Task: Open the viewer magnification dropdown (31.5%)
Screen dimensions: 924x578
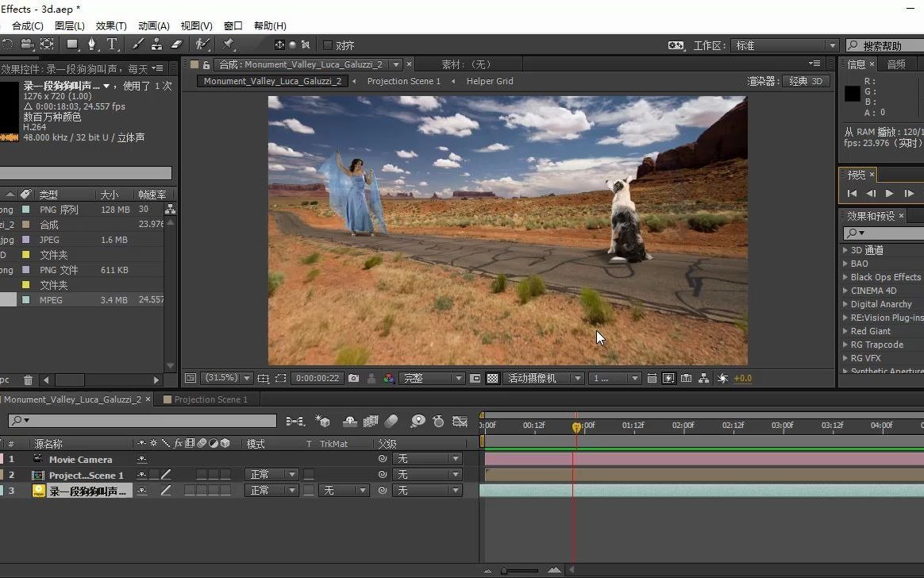Action: (x=227, y=379)
